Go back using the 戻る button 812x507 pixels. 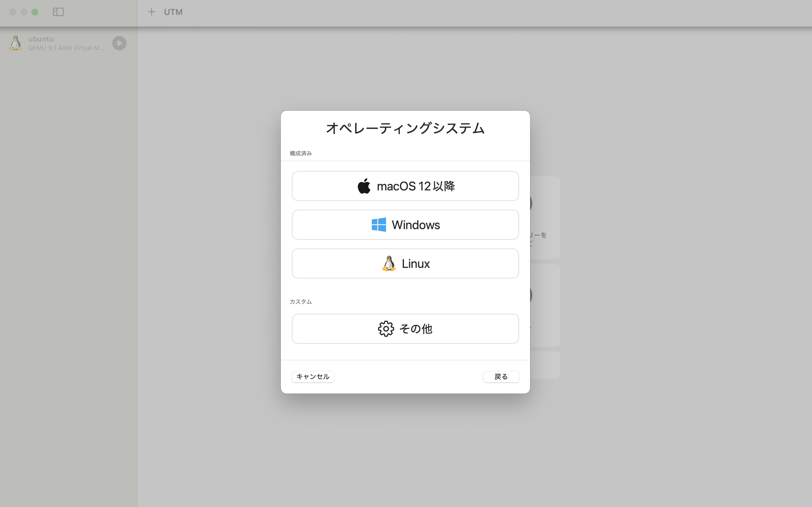coord(501,377)
